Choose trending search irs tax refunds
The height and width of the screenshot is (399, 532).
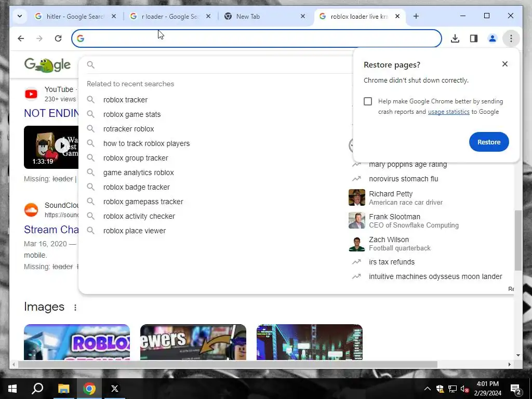[392, 262]
